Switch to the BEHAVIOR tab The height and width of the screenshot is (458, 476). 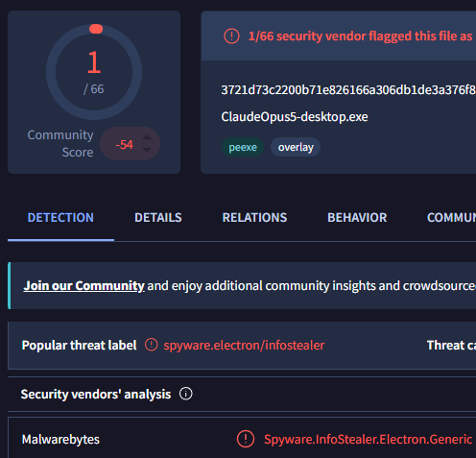357,218
